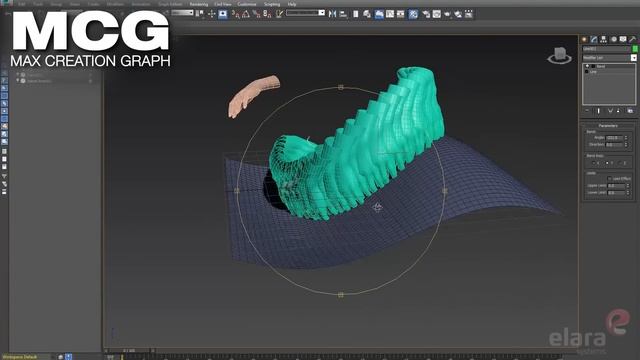Click the Upper Limit value field
This screenshot has height=360, width=640.
click(x=616, y=186)
